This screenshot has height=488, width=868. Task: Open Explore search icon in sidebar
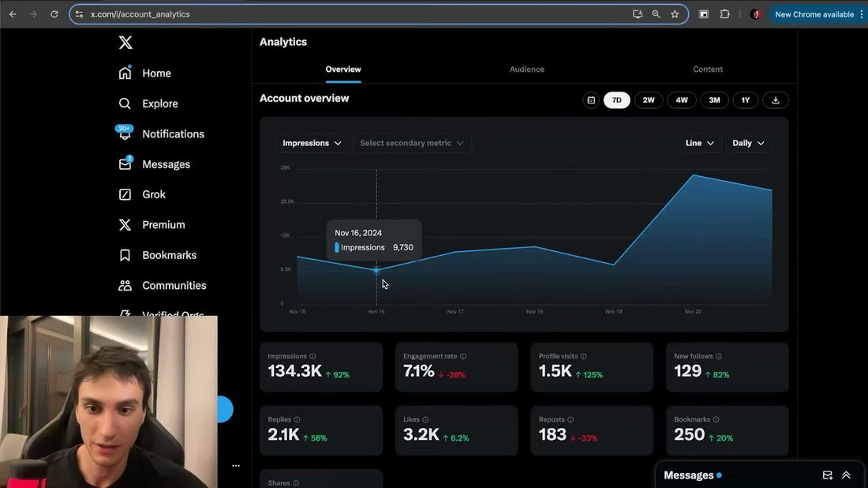point(125,103)
